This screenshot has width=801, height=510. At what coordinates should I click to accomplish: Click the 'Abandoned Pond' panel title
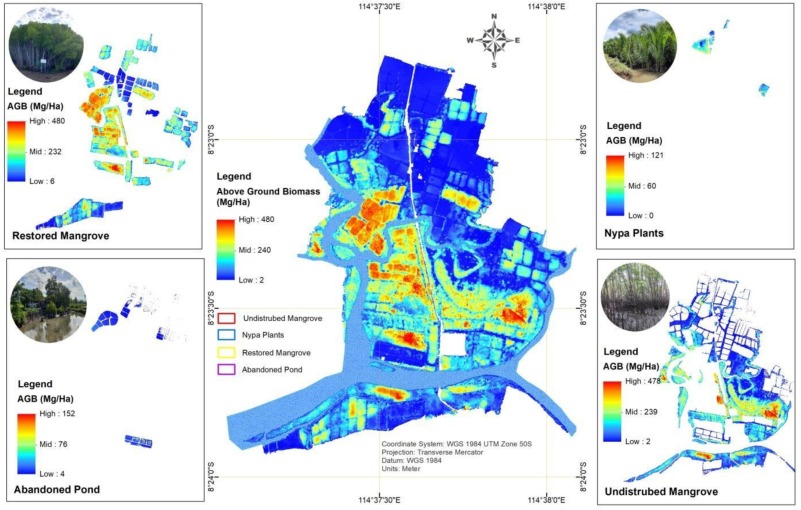point(56,490)
